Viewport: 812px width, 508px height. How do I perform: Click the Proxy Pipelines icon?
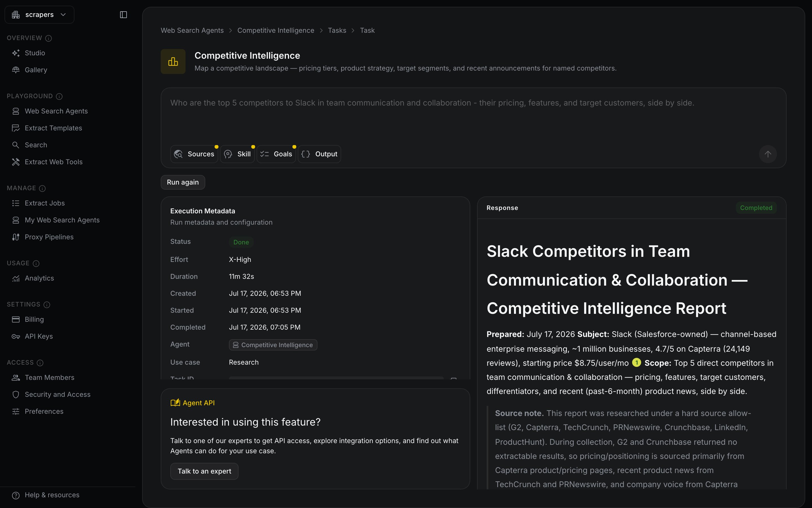[16, 237]
